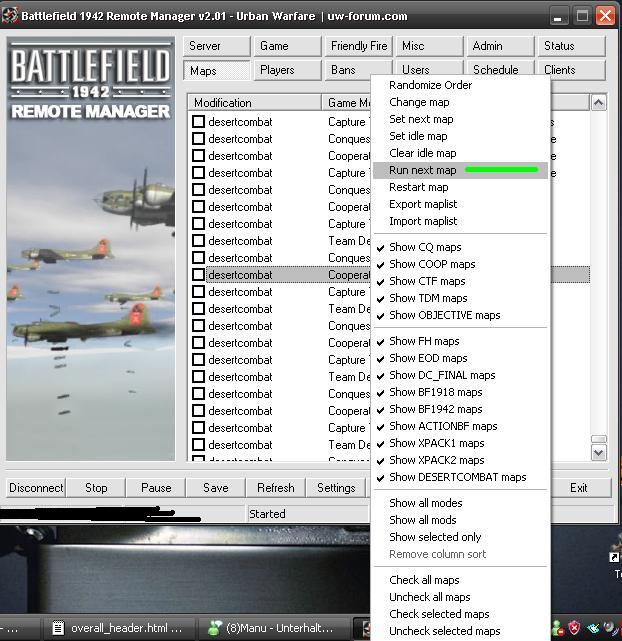The height and width of the screenshot is (641, 622).
Task: Choose Restart map
Action: pos(460,187)
